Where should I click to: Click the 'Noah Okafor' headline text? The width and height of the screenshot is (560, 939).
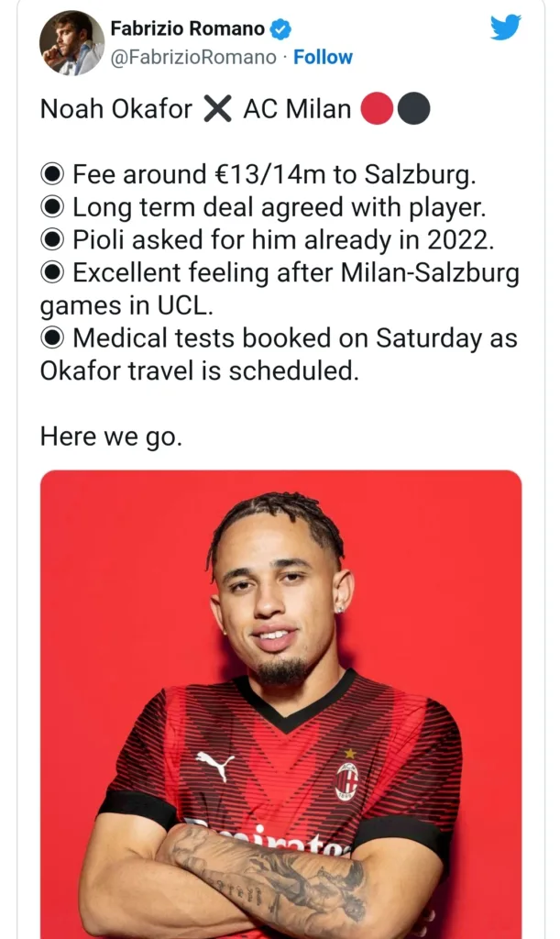click(116, 109)
